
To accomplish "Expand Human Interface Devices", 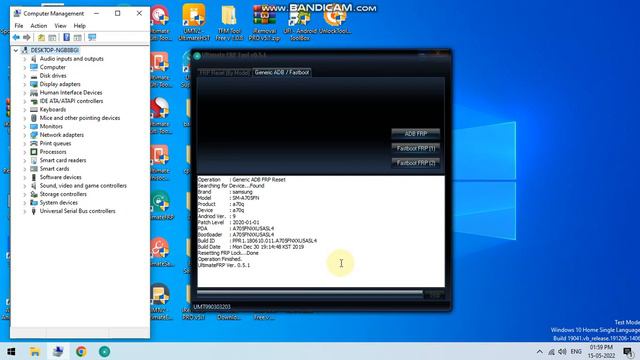I will pyautogui.click(x=25, y=93).
